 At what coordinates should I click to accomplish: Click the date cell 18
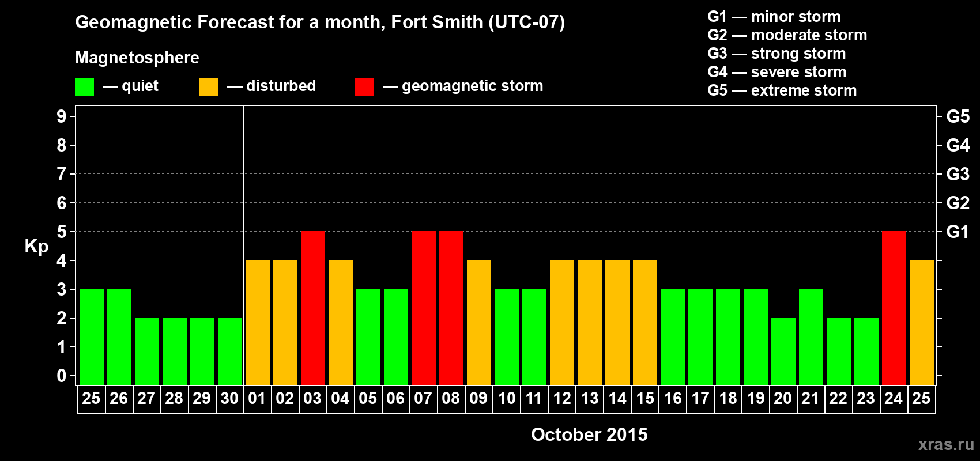pos(728,399)
